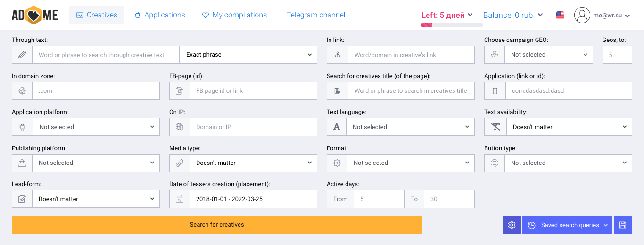Click the Button type list icon
Screen dimensions: 644x245
point(495,163)
